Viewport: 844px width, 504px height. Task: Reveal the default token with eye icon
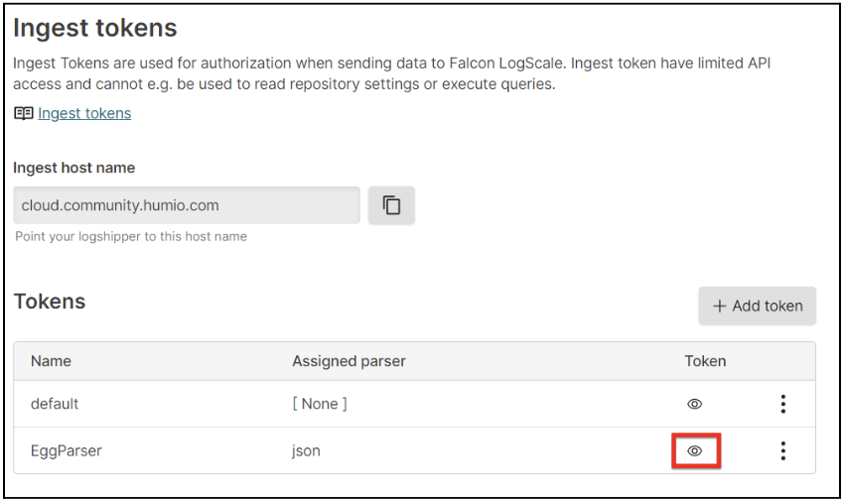[x=694, y=404]
